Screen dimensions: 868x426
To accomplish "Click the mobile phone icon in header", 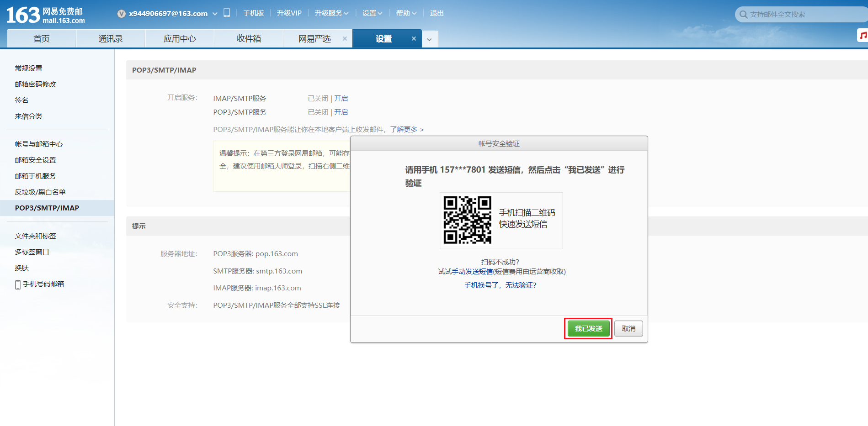I will (x=227, y=13).
